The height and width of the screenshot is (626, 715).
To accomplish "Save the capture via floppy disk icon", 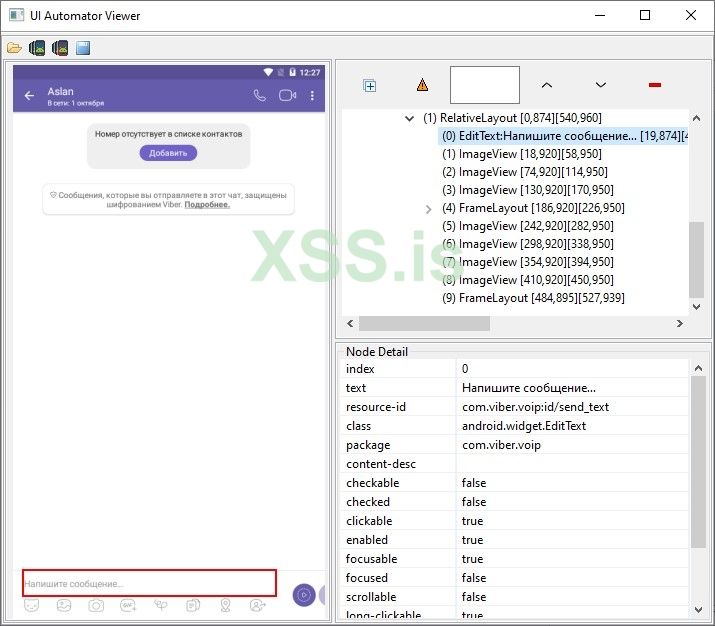I will pyautogui.click(x=83, y=48).
